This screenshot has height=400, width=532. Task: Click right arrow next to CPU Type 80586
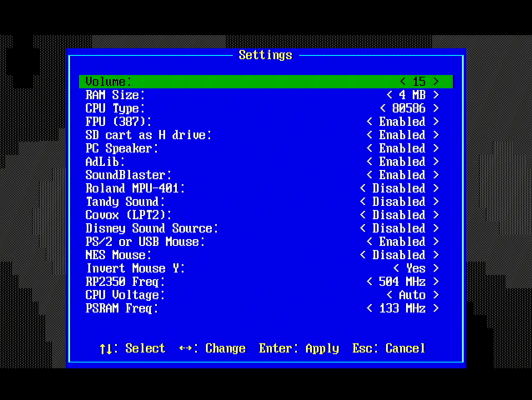436,108
